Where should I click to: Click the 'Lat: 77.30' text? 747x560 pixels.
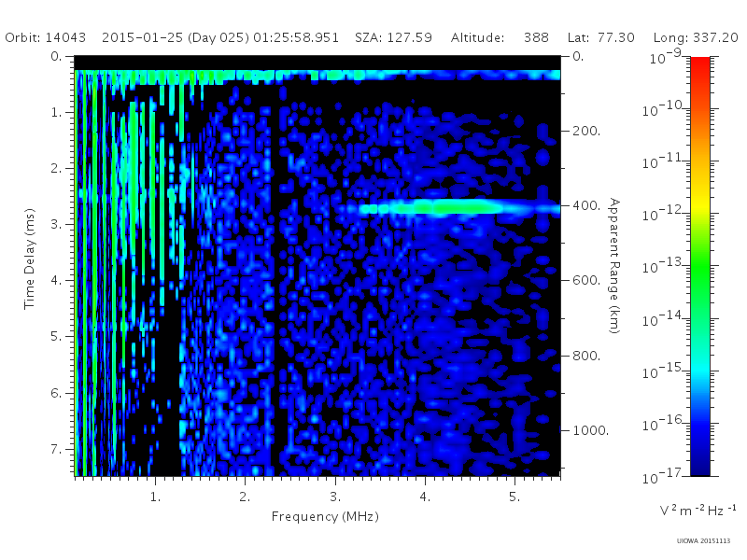click(x=601, y=37)
